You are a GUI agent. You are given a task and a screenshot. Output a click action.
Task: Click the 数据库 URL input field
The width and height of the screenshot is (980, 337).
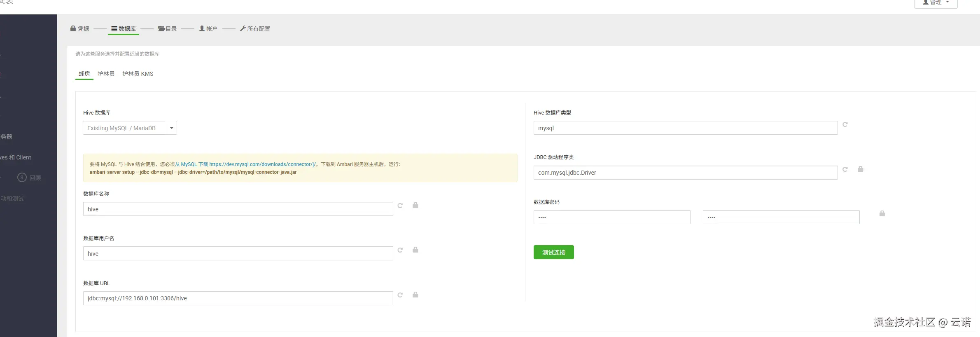tap(238, 298)
